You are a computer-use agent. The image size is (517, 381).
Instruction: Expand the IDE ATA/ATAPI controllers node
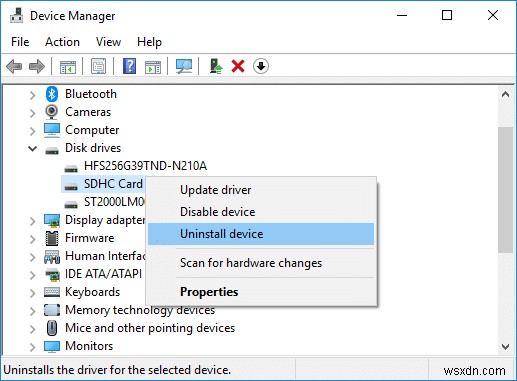point(32,275)
